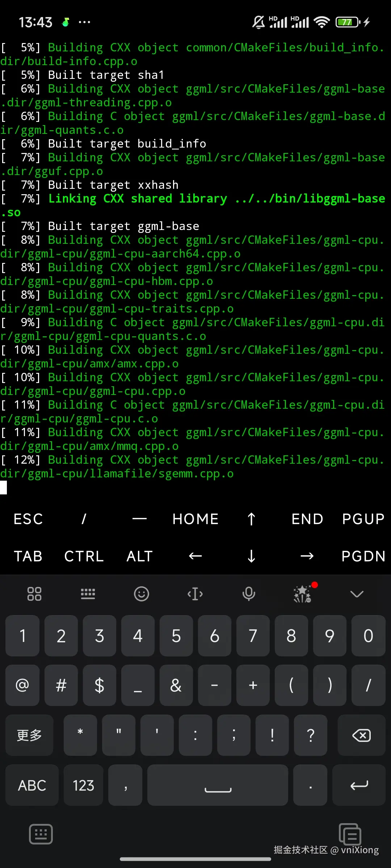Tap the PGUP key
The image size is (391, 868).
(363, 519)
